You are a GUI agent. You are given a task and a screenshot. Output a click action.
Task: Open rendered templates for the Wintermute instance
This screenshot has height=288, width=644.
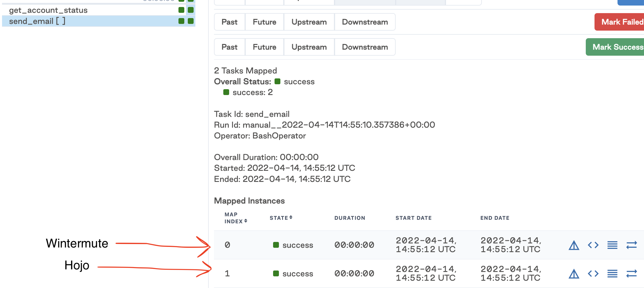tap(592, 245)
